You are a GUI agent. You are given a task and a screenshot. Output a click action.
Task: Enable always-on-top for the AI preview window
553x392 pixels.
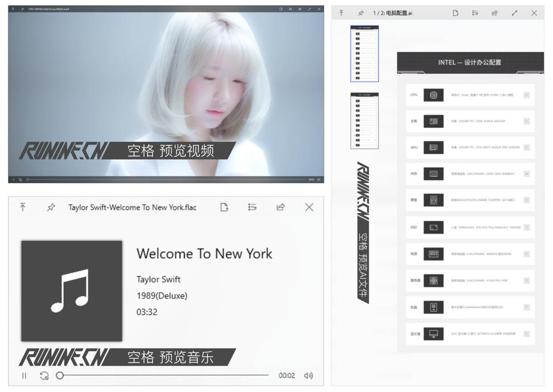pyautogui.click(x=361, y=12)
